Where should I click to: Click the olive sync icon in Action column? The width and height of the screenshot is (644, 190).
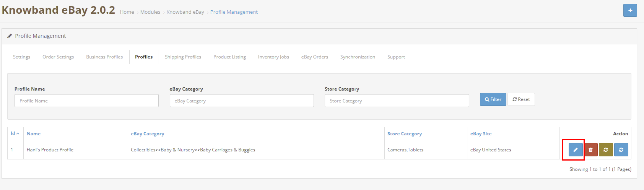606,149
